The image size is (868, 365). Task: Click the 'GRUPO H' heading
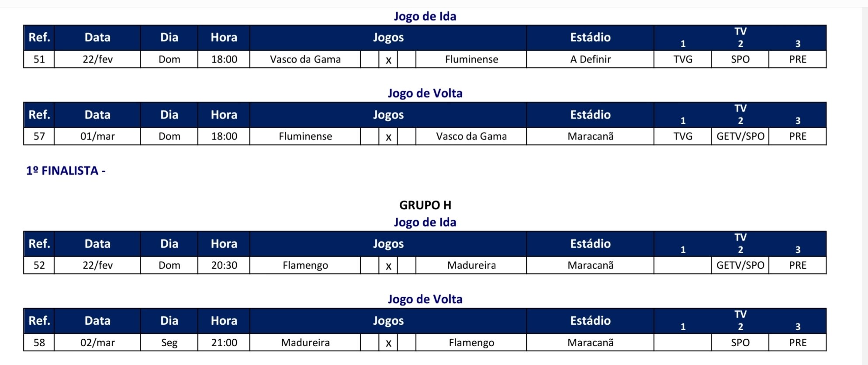(x=425, y=205)
